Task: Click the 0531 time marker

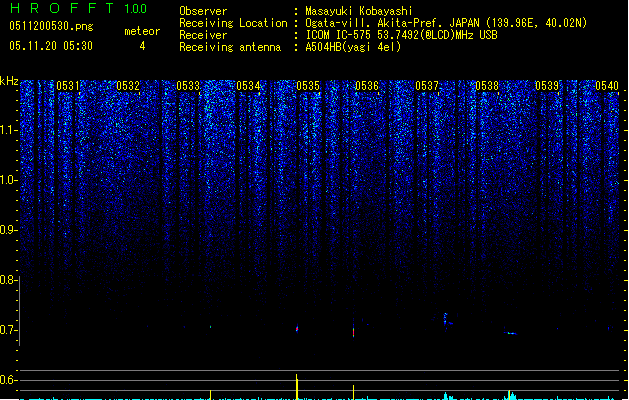Action: [x=68, y=86]
